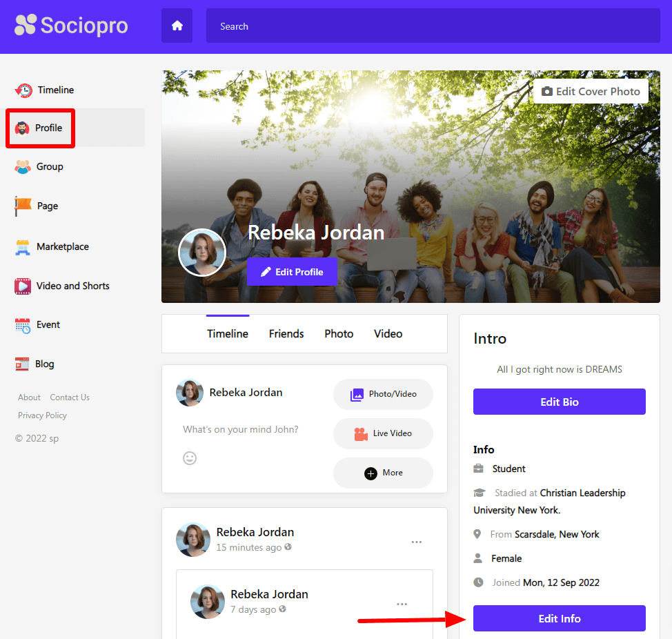Open the Event sidebar icon
672x639 pixels.
coord(23,324)
